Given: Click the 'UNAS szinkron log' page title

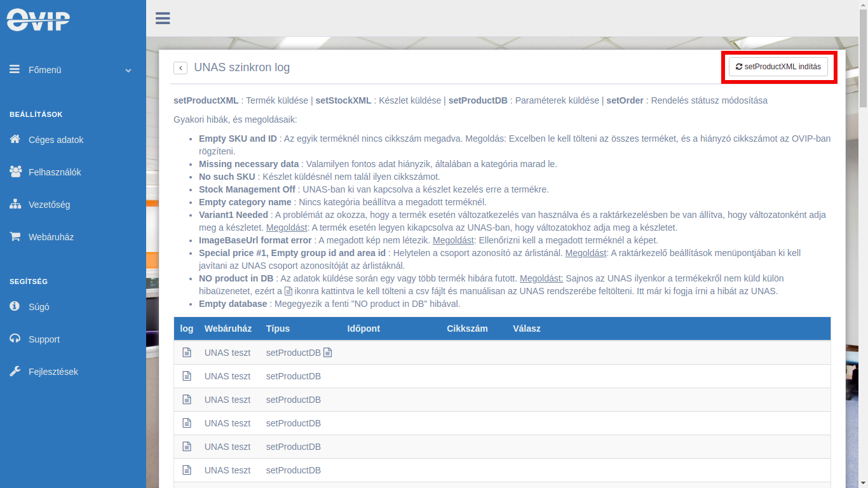Looking at the screenshot, I should pos(242,67).
